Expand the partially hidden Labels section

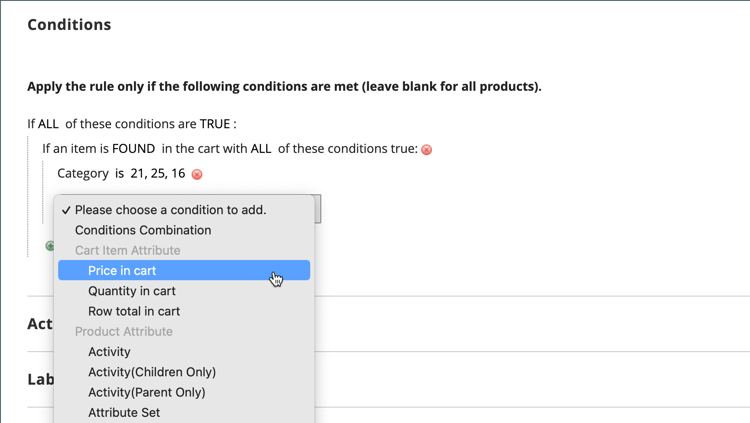click(40, 380)
